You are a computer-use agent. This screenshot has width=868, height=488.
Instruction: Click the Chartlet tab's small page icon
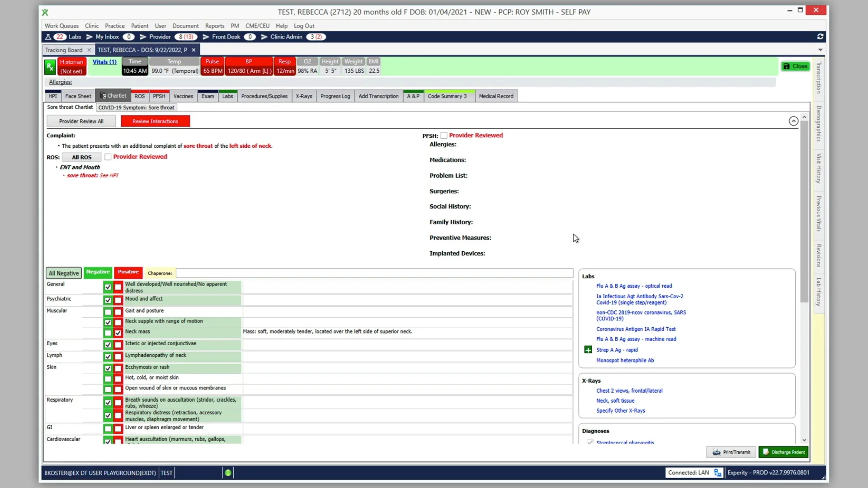point(104,96)
